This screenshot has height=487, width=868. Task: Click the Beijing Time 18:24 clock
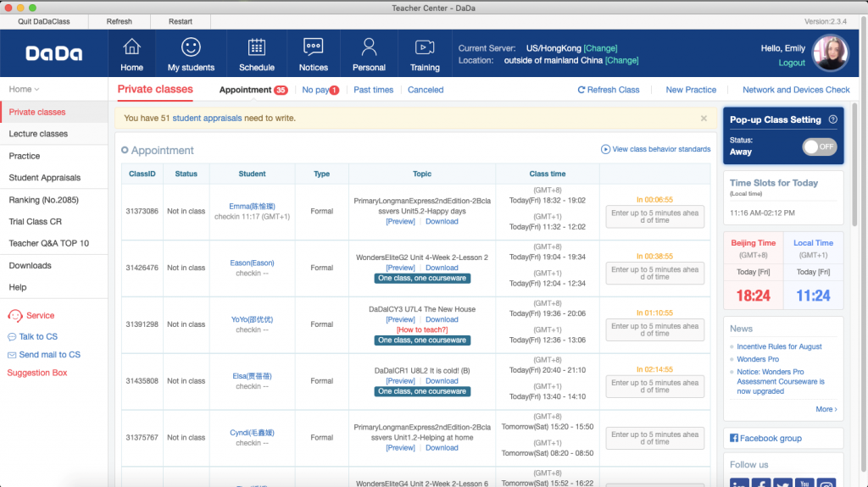click(753, 296)
